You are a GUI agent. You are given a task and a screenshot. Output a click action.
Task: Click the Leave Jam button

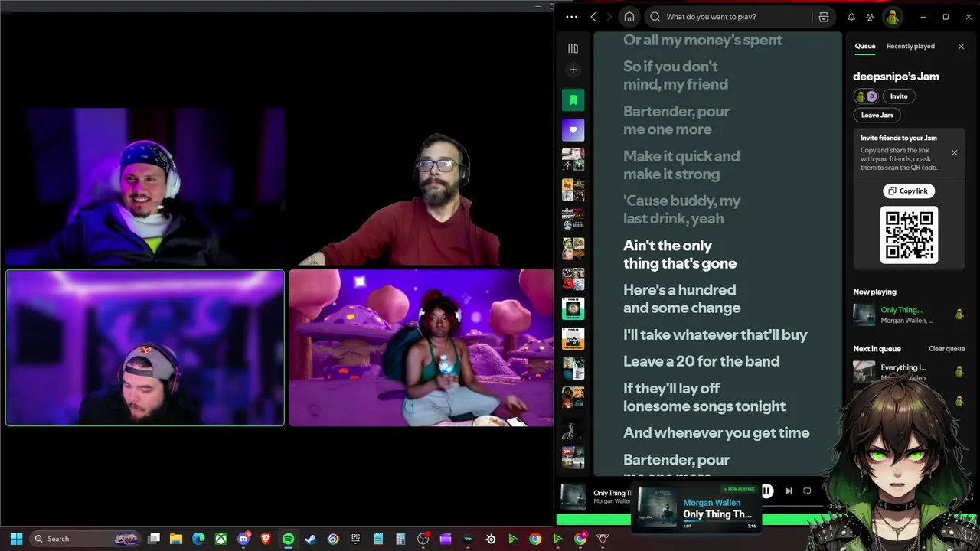click(877, 115)
